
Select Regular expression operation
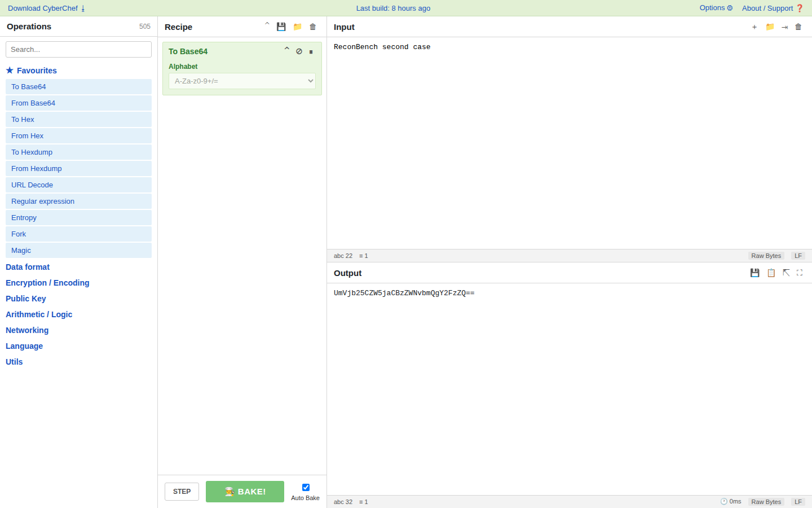(x=78, y=201)
